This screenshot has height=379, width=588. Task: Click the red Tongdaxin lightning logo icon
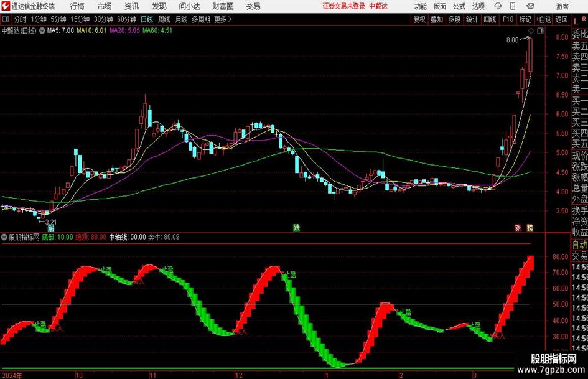[x=6, y=6]
